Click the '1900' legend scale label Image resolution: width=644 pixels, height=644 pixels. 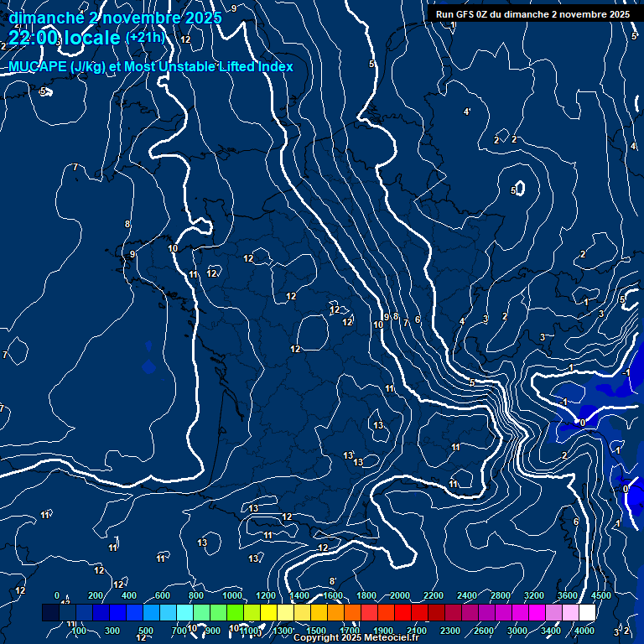[x=382, y=631]
